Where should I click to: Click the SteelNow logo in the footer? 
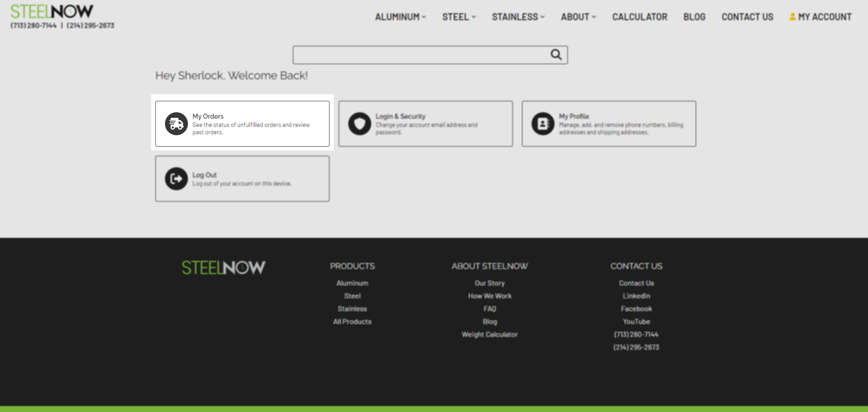coord(224,268)
